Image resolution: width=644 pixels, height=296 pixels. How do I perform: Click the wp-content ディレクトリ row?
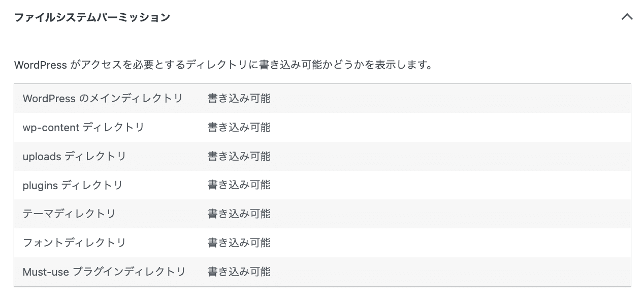pos(83,127)
